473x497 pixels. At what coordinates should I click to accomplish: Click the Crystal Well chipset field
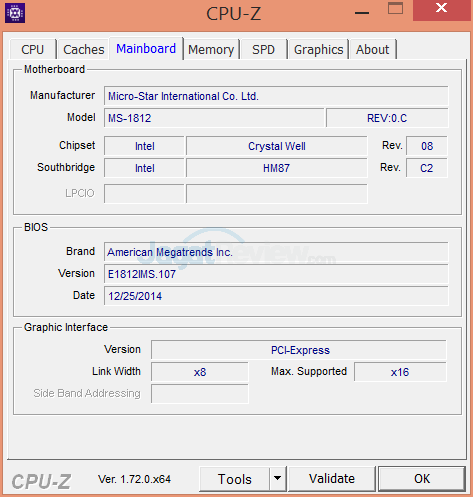tap(277, 146)
